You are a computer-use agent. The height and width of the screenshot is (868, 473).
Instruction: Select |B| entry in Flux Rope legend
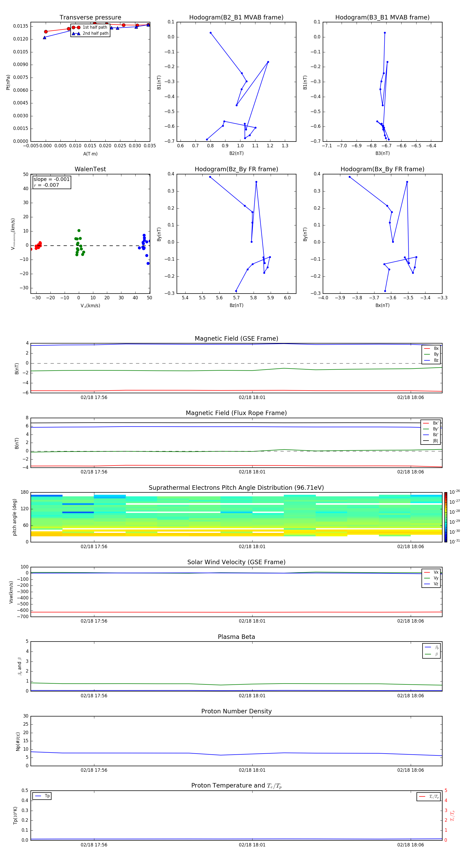click(431, 441)
